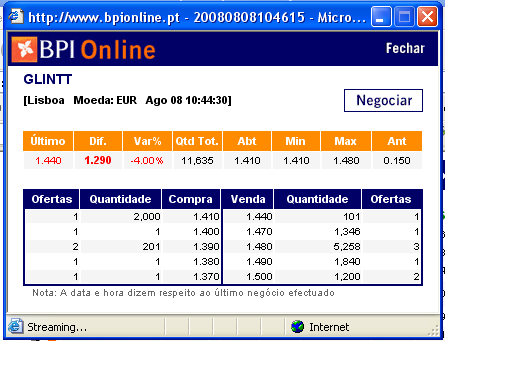Click the Abt column header
This screenshot has width=512, height=384.
(247, 141)
